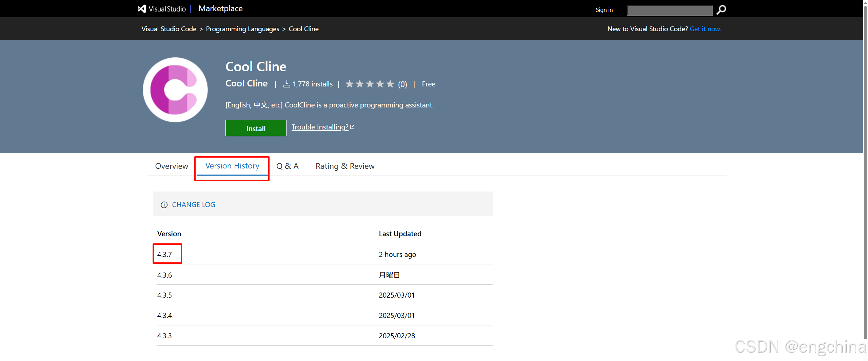The height and width of the screenshot is (361, 868).
Task: Click the '月曜日' updated cell
Action: coord(389,275)
